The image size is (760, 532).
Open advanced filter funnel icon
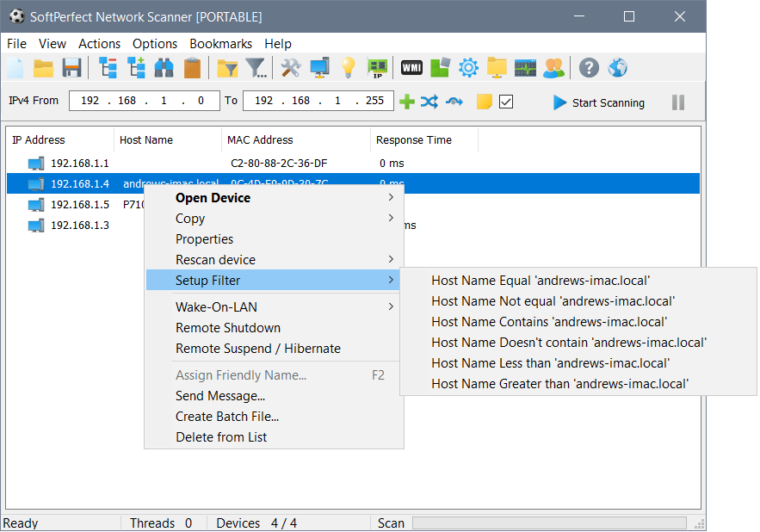coord(256,68)
